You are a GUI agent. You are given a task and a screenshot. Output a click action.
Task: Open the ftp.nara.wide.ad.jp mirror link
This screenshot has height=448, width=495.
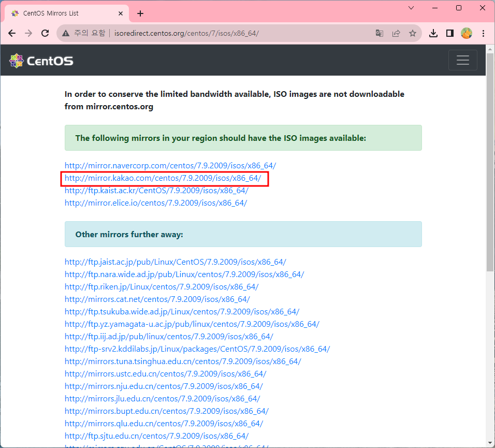184,274
